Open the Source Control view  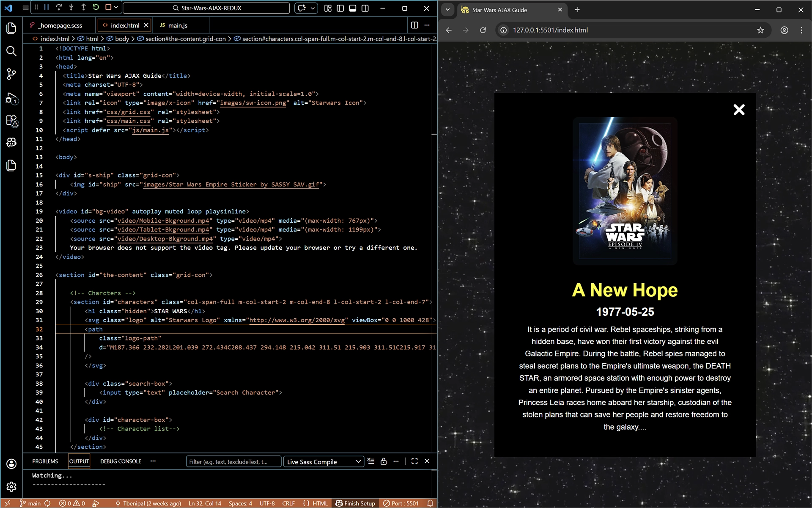(11, 74)
